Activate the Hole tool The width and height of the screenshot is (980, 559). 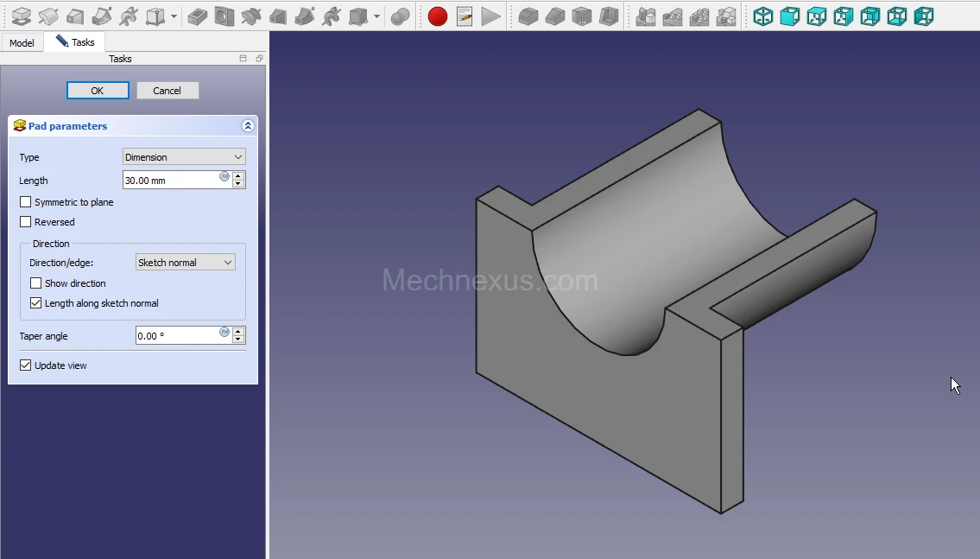224,16
